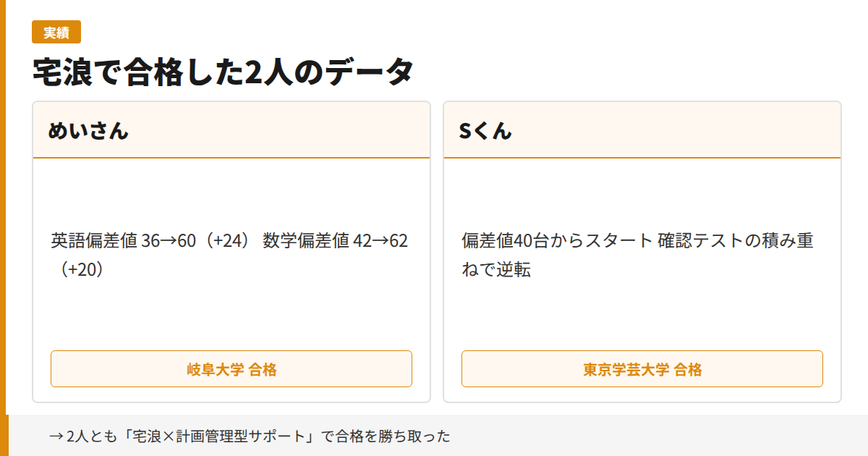Click the 東京学芸大学 合格 button

pos(642,368)
